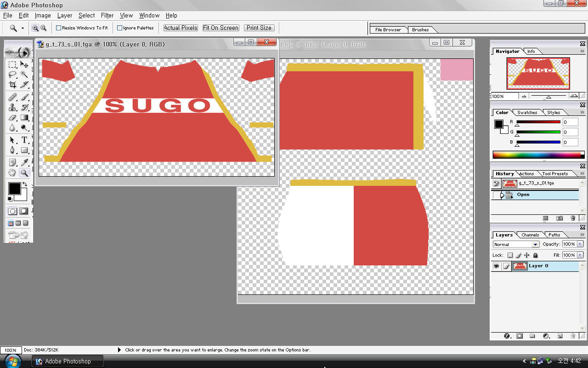Click the Fit On Screen button
Viewport: 588px width, 368px height.
[221, 28]
